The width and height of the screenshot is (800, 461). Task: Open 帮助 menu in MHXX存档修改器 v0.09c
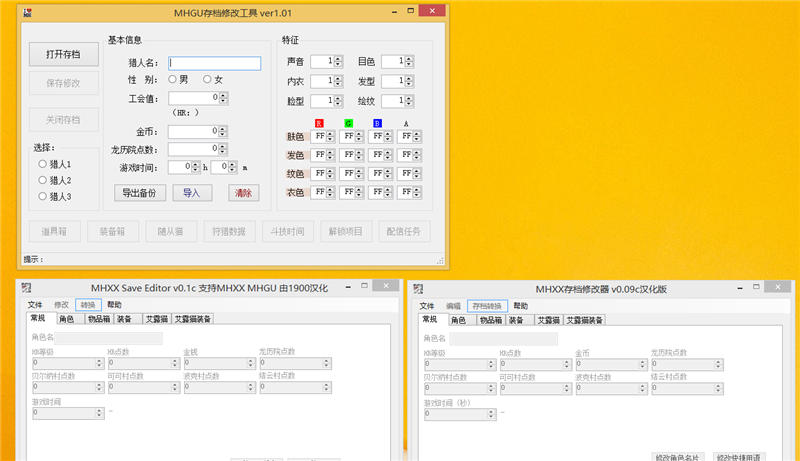pos(520,306)
